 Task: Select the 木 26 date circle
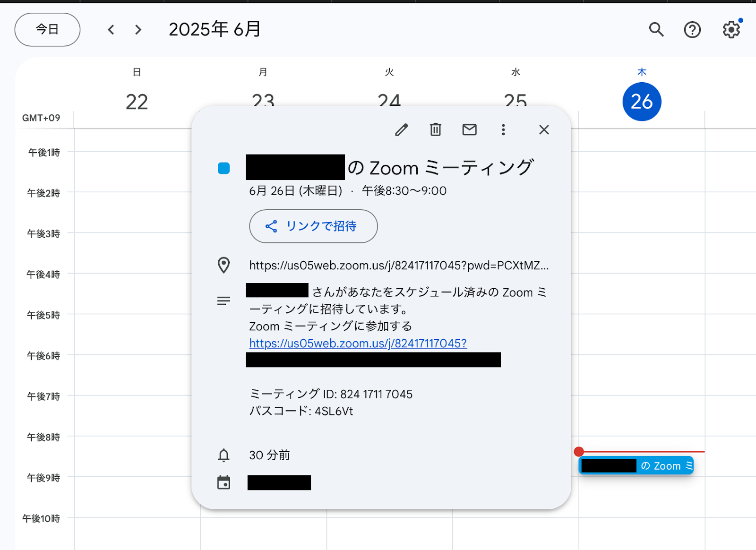coord(642,101)
